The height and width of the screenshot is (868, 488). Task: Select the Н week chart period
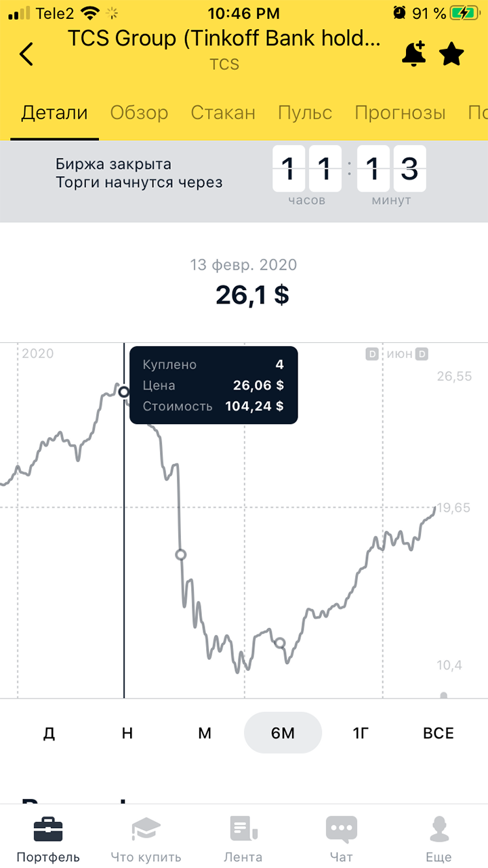(x=127, y=733)
